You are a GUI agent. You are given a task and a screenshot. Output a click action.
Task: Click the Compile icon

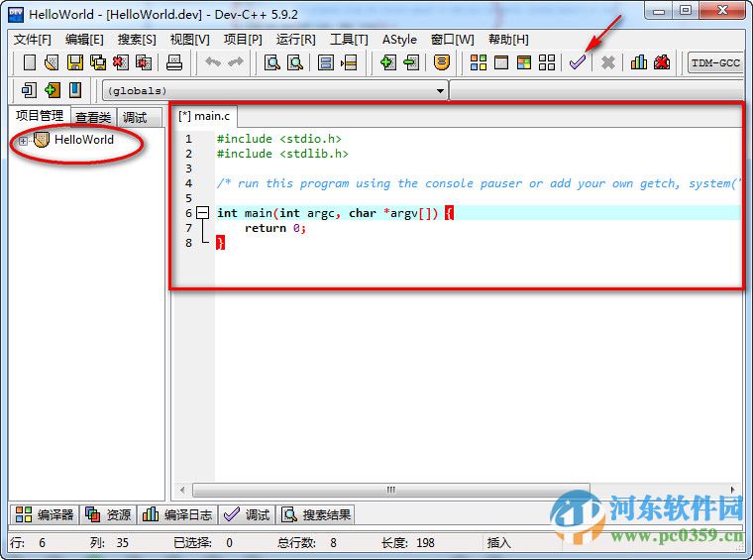point(479,62)
